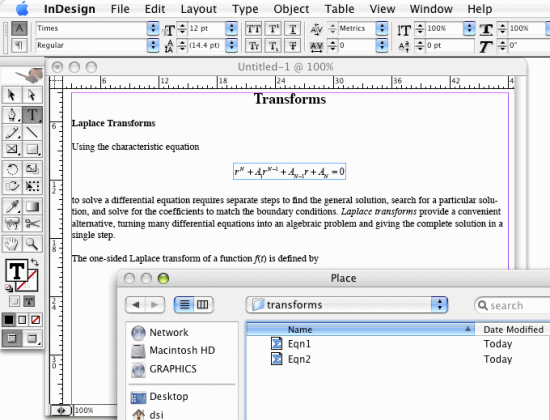The width and height of the screenshot is (550, 420).
Task: Open the Table menu
Action: 339,9
